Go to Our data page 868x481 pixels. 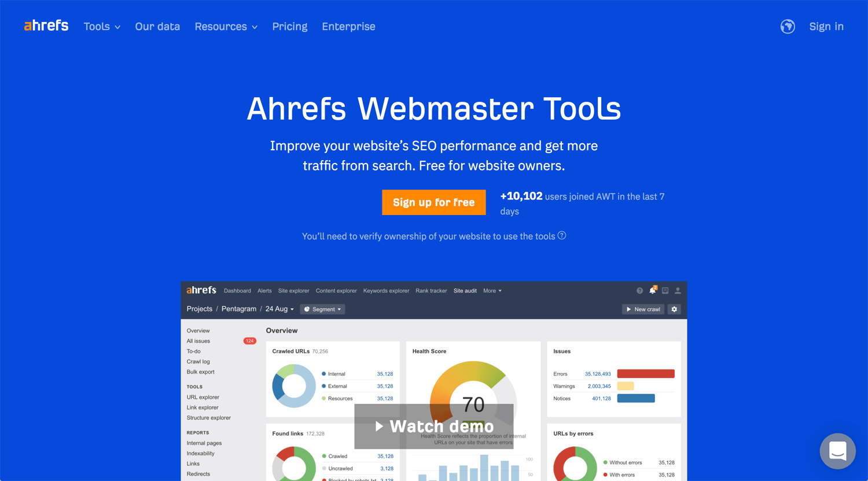(x=157, y=27)
